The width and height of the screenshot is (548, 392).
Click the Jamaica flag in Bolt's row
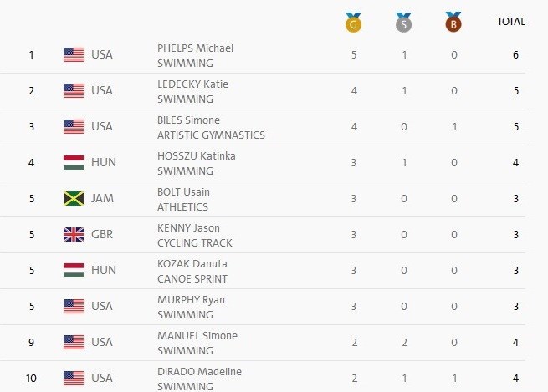point(74,199)
